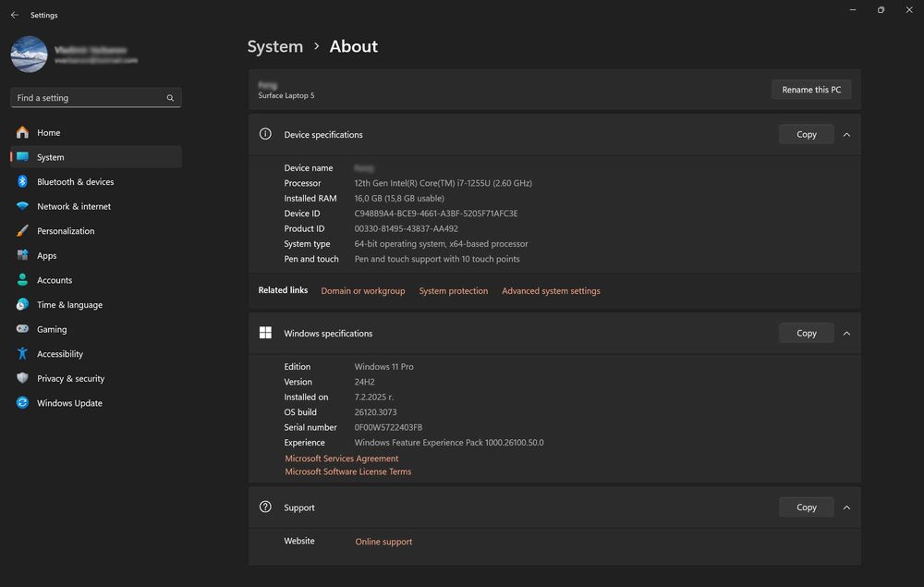Click the Rename this PC button
This screenshot has width=924, height=587.
811,90
